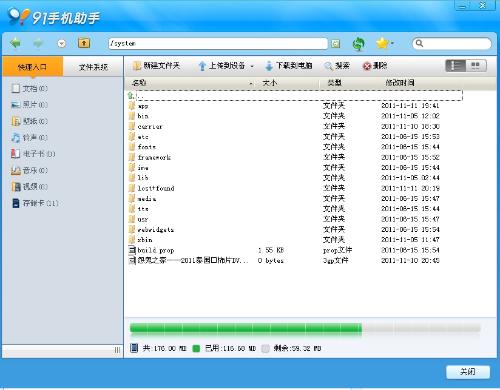Select the etc folder icon
Screen dimensions: 500x390
[x=132, y=137]
